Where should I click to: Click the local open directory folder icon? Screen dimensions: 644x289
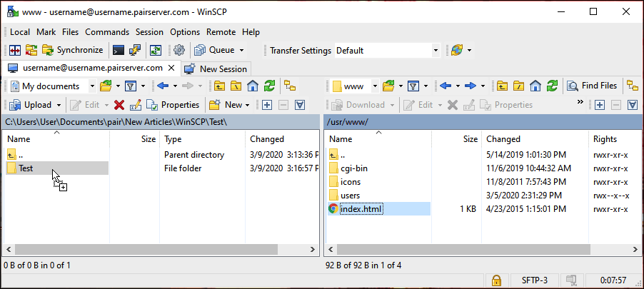click(x=106, y=86)
